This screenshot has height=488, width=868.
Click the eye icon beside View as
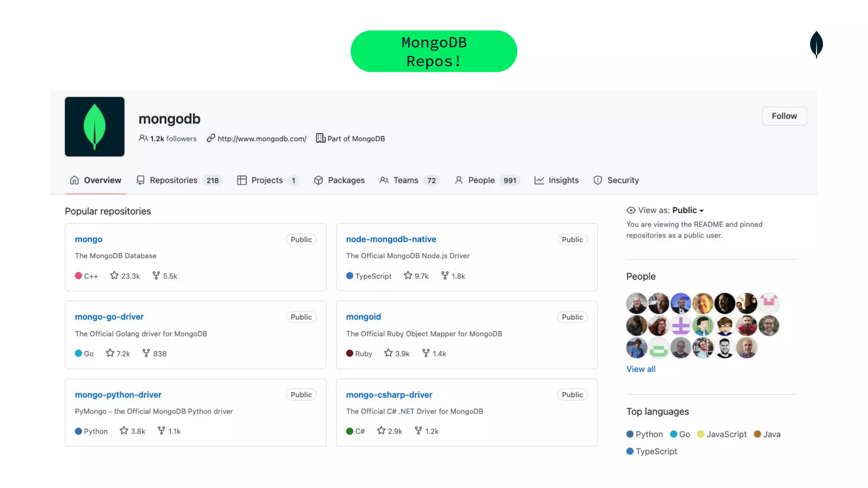(x=631, y=210)
